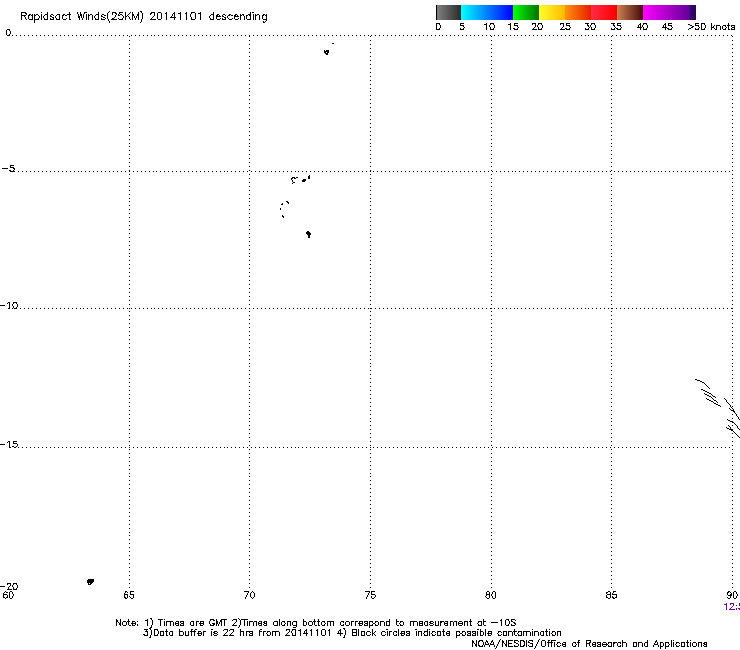Click the longitude label '90' on bottom axis
Image resolution: width=740 pixels, height=650 pixels.
click(x=732, y=595)
